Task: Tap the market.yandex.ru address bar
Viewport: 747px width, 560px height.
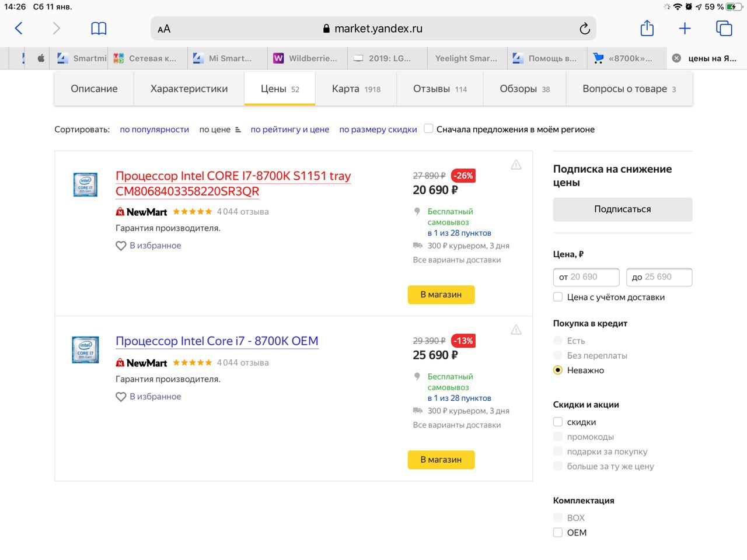Action: pyautogui.click(x=373, y=29)
